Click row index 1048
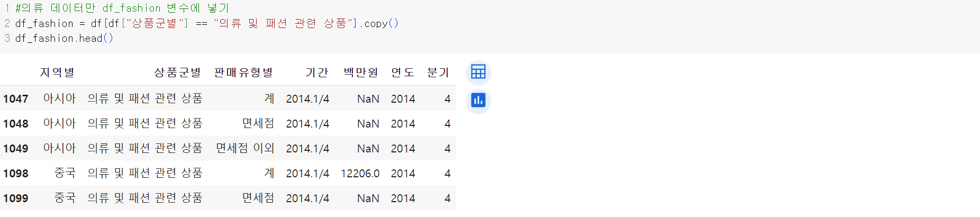The height and width of the screenshot is (217, 980). [16, 124]
